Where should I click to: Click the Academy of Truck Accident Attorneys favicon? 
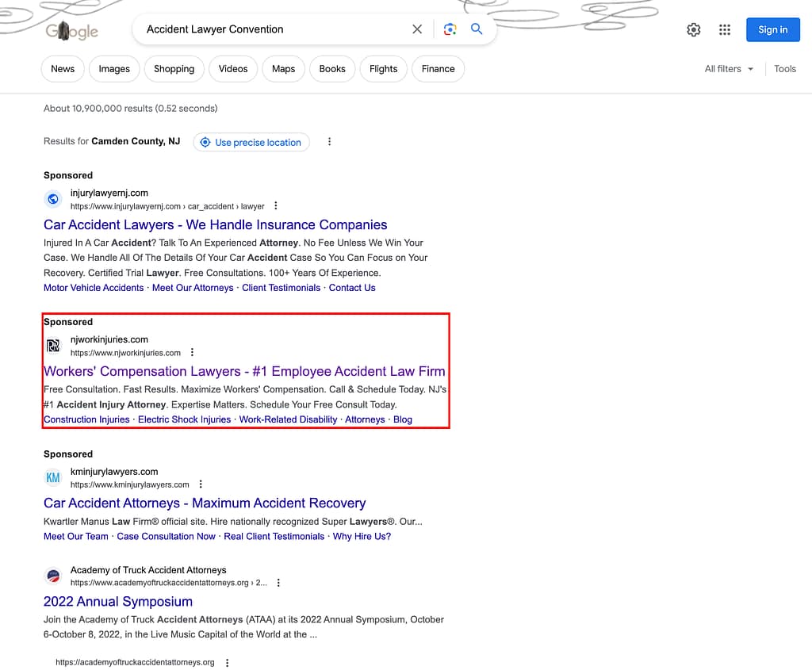coord(53,576)
